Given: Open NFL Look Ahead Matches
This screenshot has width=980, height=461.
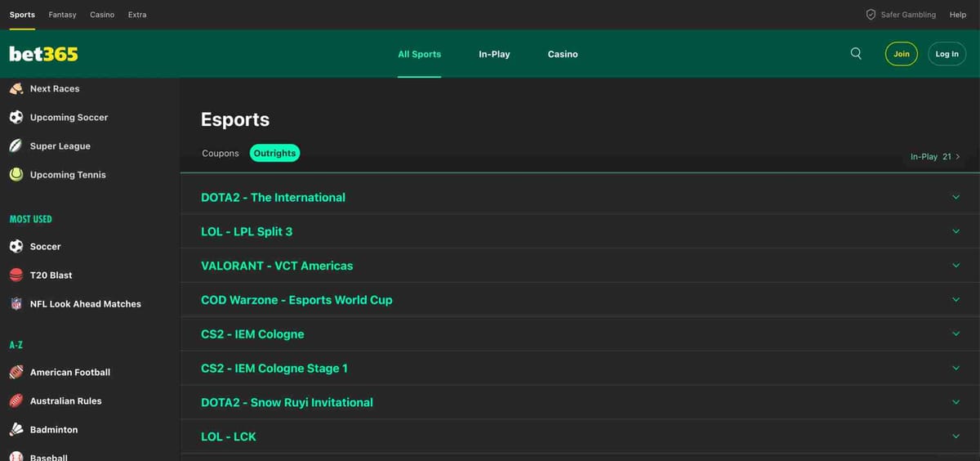Looking at the screenshot, I should coord(86,303).
